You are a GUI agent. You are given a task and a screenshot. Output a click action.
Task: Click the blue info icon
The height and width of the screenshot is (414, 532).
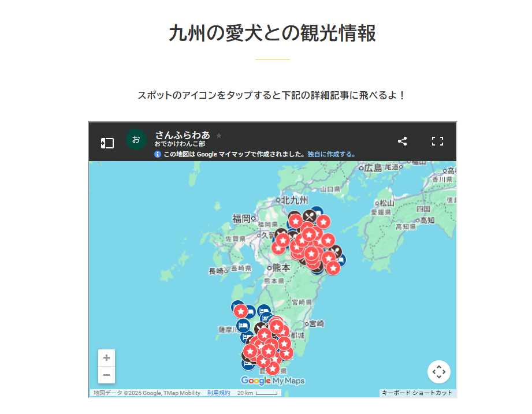point(158,154)
